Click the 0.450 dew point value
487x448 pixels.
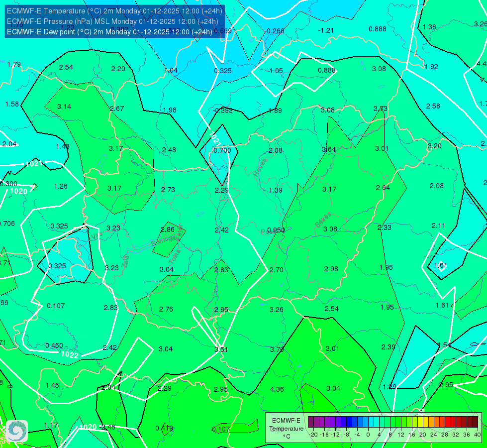[54, 346]
